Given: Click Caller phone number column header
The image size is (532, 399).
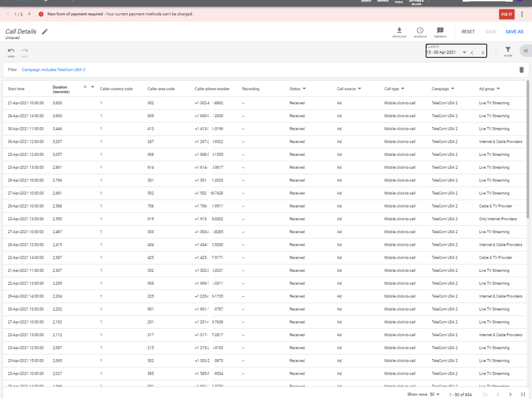Looking at the screenshot, I should [x=212, y=89].
